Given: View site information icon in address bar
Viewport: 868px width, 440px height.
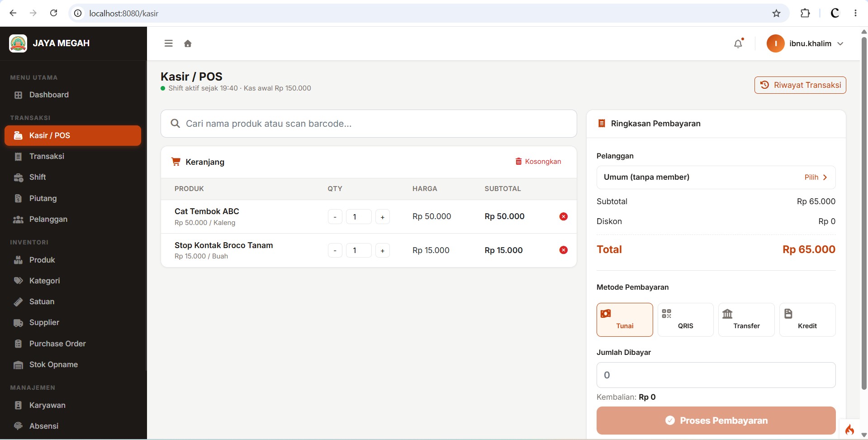Looking at the screenshot, I should (78, 13).
